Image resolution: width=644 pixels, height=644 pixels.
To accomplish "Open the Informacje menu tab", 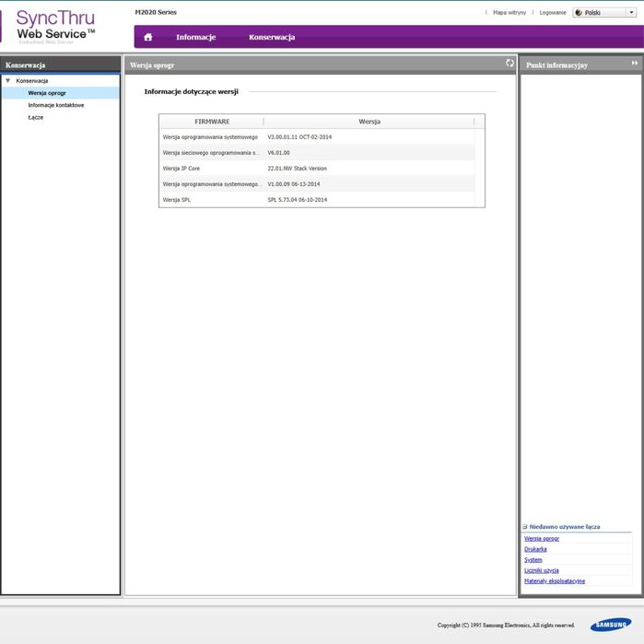I will coord(196,37).
